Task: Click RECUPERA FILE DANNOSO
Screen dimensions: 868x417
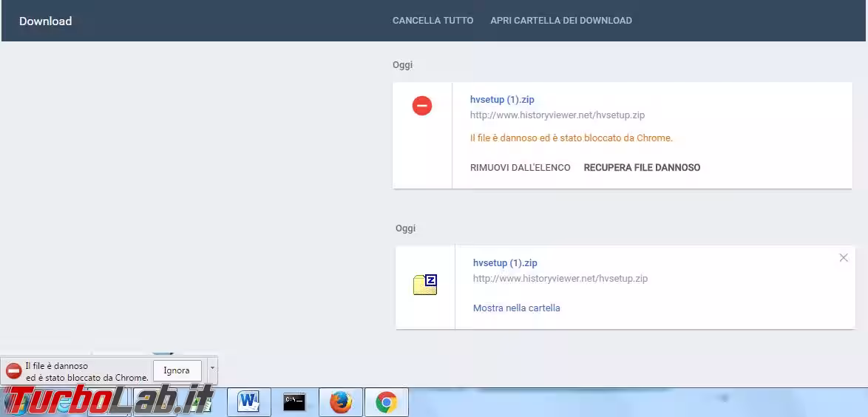Action: click(642, 168)
